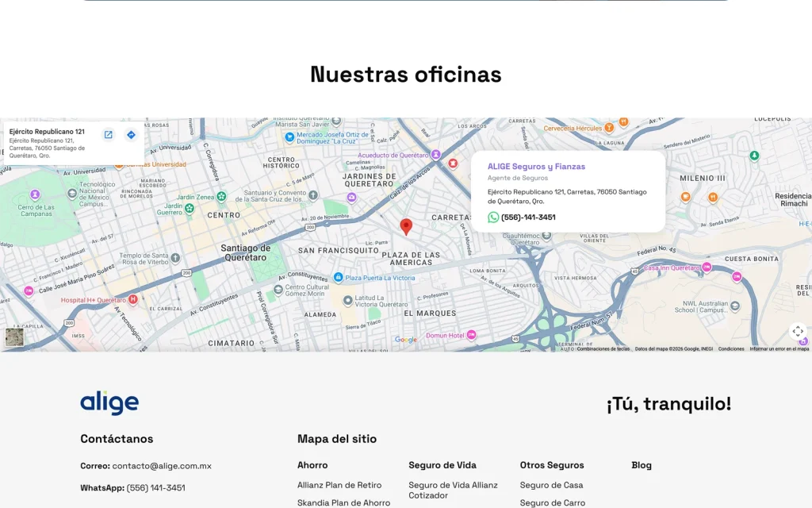Open ALIGE Seguros y Fianzas title link

(x=536, y=167)
